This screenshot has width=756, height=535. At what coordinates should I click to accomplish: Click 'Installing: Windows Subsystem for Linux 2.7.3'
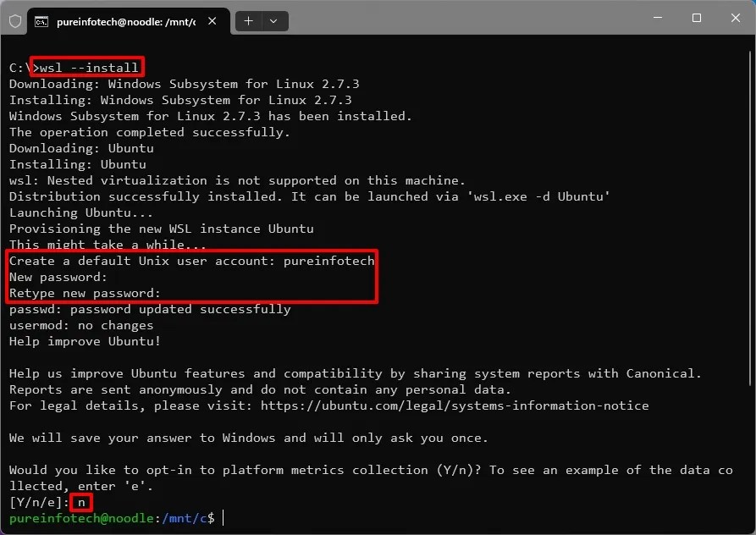[180, 100]
